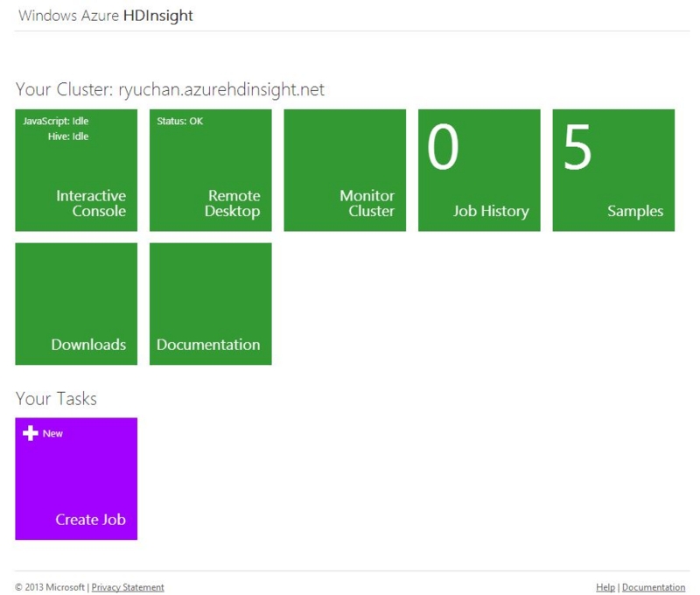The width and height of the screenshot is (700, 595).
Task: Open the green Documentation tile
Action: click(211, 304)
